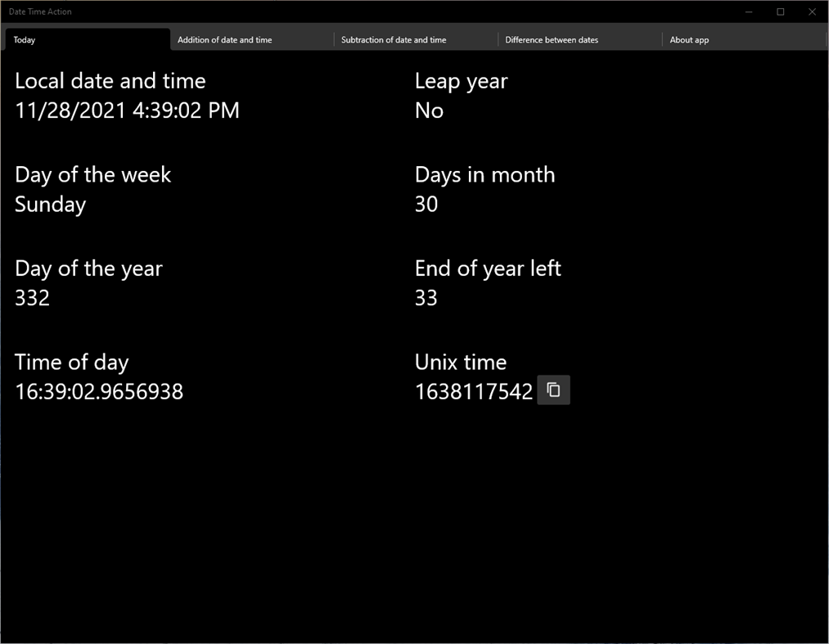Open the About app tab
The image size is (829, 644).
(689, 39)
